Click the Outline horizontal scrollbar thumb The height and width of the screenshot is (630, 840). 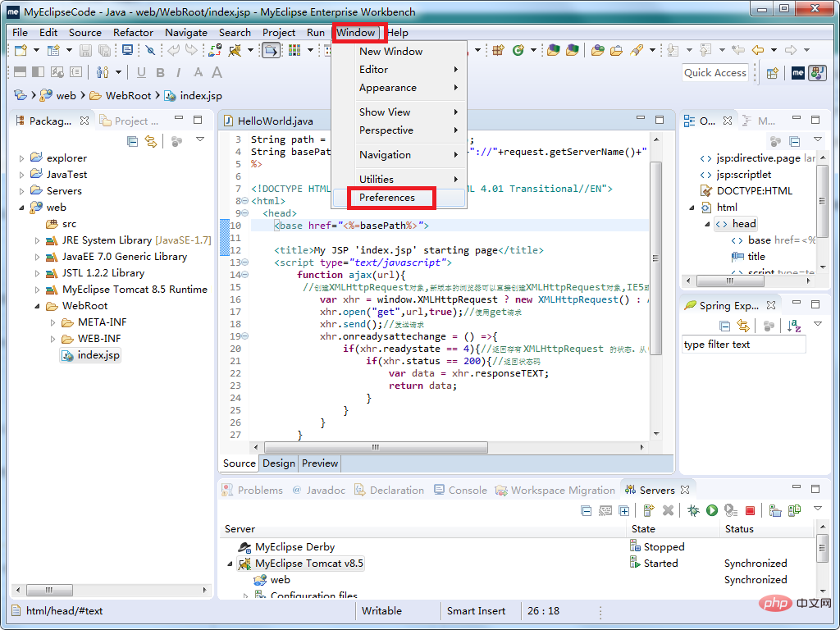tap(730, 281)
